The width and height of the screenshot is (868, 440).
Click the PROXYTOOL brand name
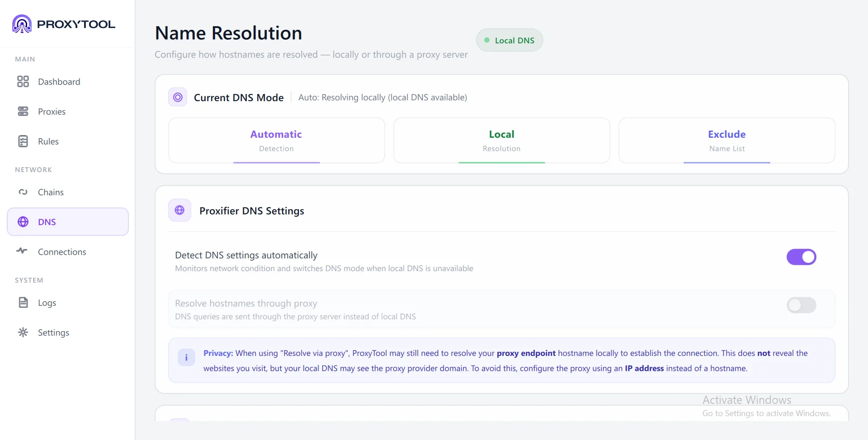click(76, 24)
